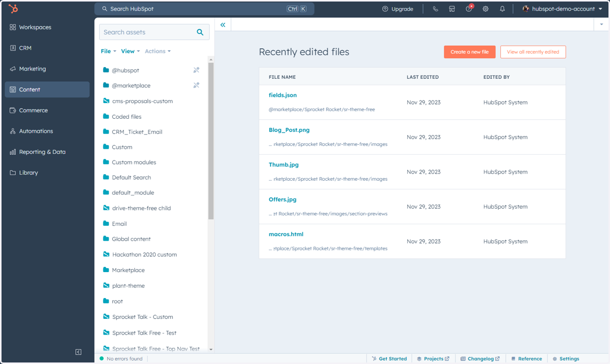Open the Actions dropdown menu

tap(158, 51)
